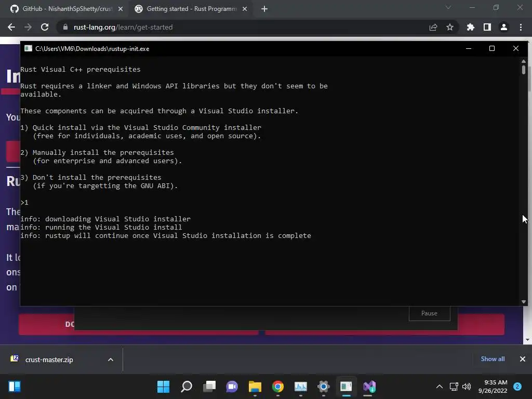The image size is (532, 399).
Task: Toggle Chrome side panel
Action: tap(487, 27)
